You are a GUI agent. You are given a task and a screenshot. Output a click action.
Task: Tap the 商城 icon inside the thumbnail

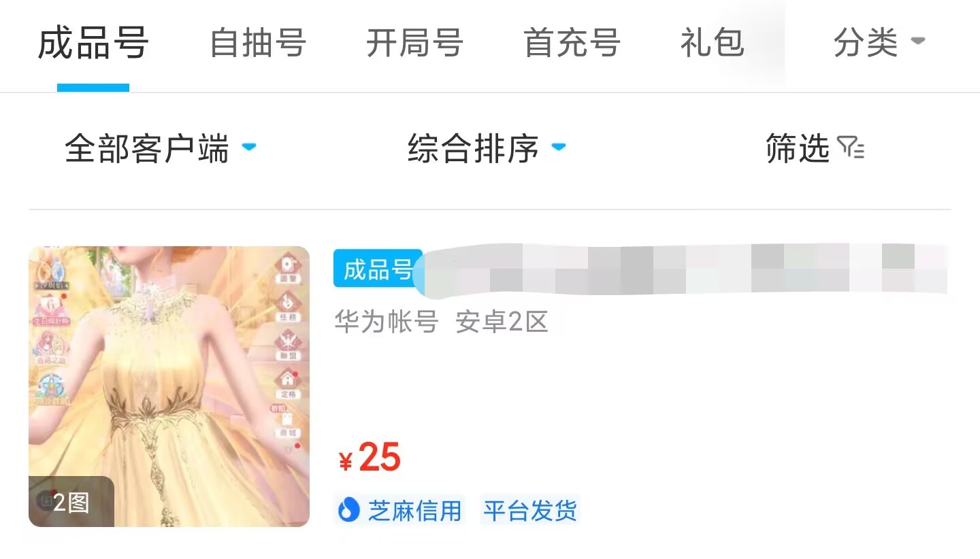click(288, 423)
